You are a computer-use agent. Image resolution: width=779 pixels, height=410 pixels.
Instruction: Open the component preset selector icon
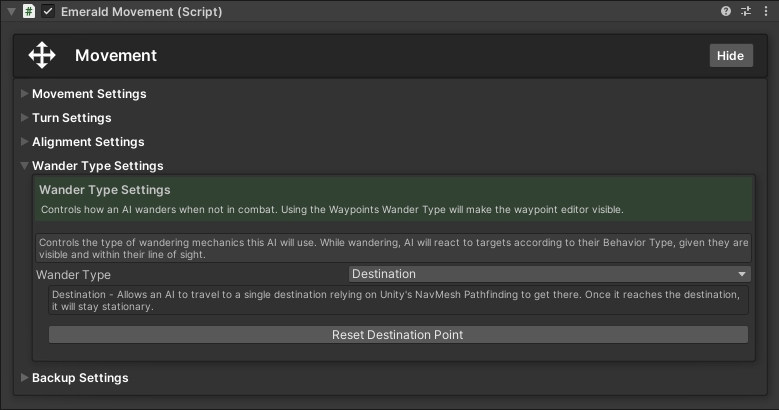click(x=746, y=12)
